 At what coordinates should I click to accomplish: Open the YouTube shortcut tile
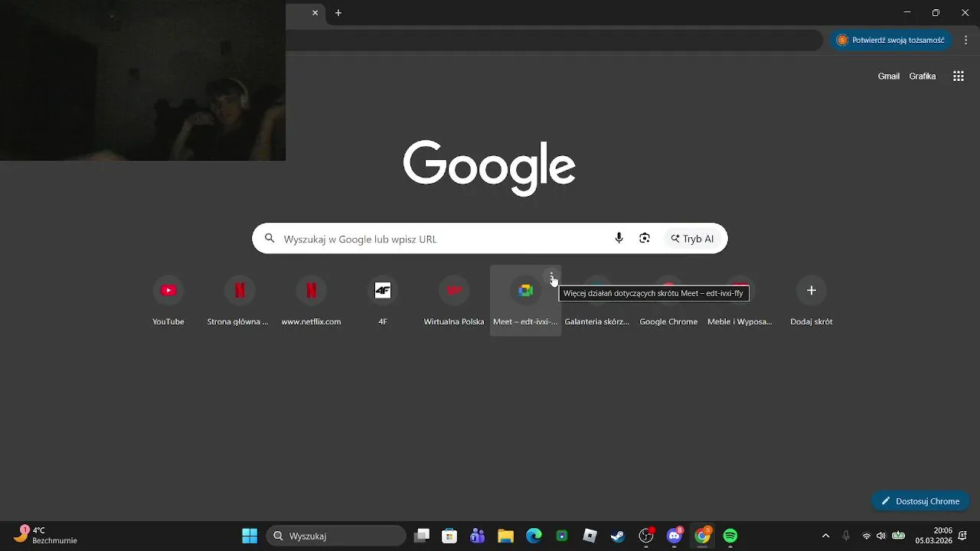168,301
